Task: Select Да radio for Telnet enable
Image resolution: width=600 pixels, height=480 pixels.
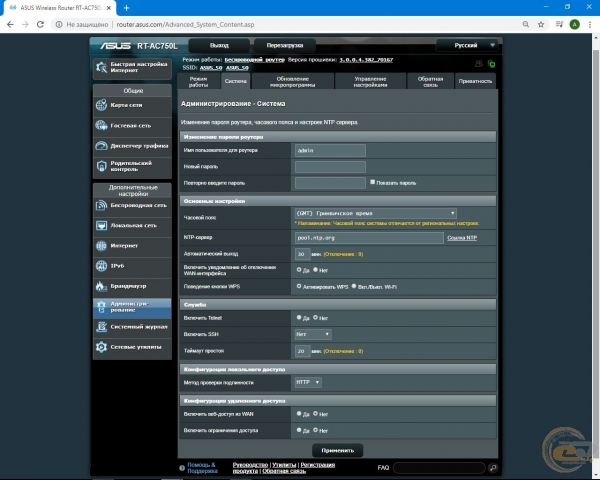Action: pyautogui.click(x=299, y=318)
